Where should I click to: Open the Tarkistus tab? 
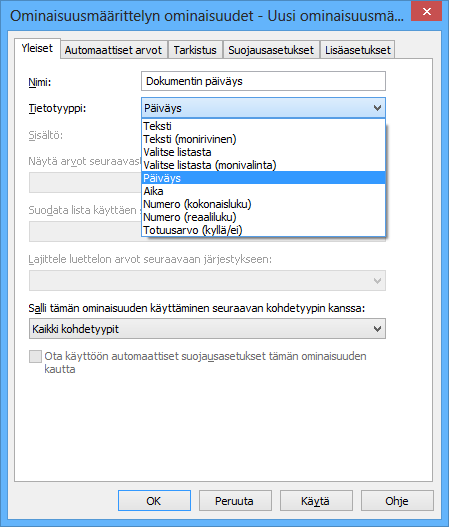[195, 50]
